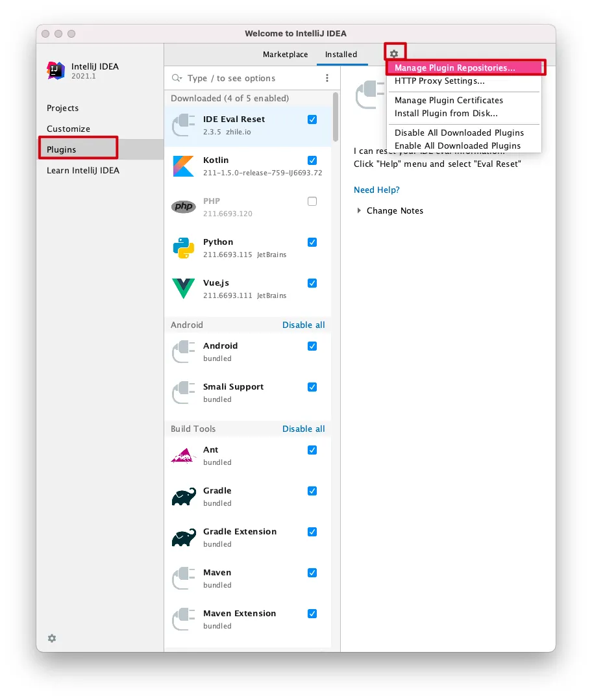Click the bottom-left options gear icon
Viewport: 592px width, 700px height.
52,638
